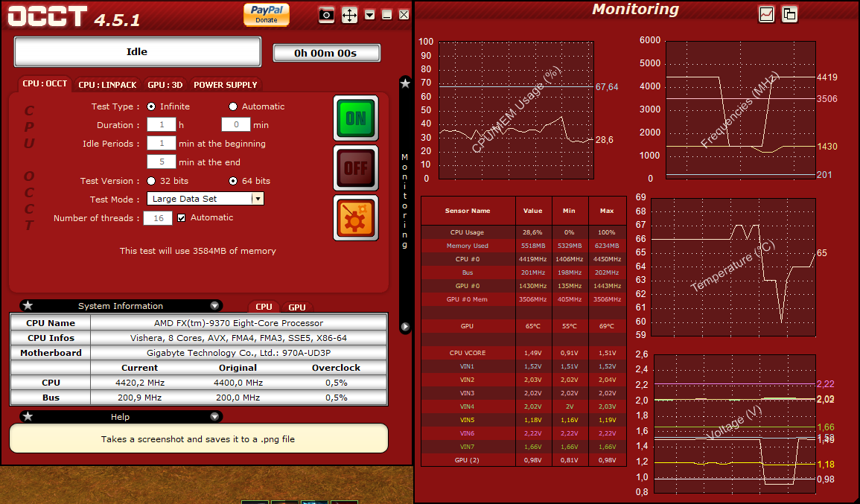This screenshot has width=860, height=504.
Task: Start the test with the green ON button
Action: point(356,118)
